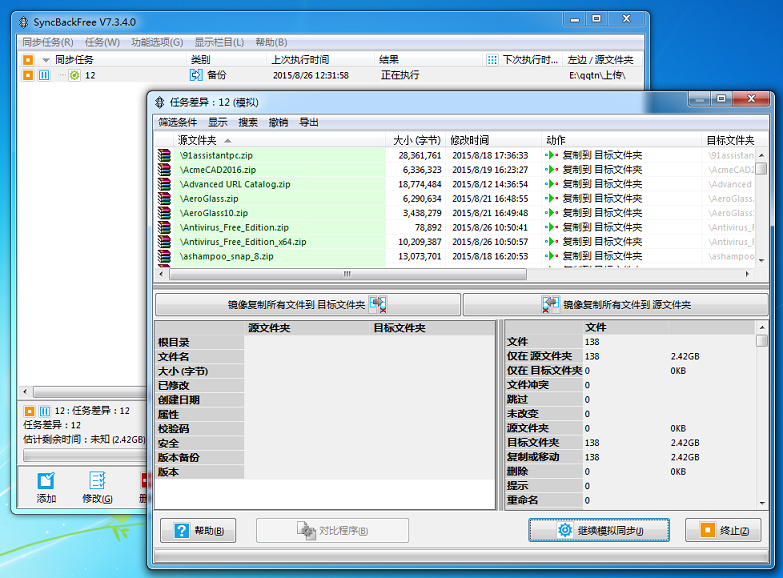Open the 功能选项(G) menu in SyncBackFree
783x578 pixels.
click(x=157, y=42)
